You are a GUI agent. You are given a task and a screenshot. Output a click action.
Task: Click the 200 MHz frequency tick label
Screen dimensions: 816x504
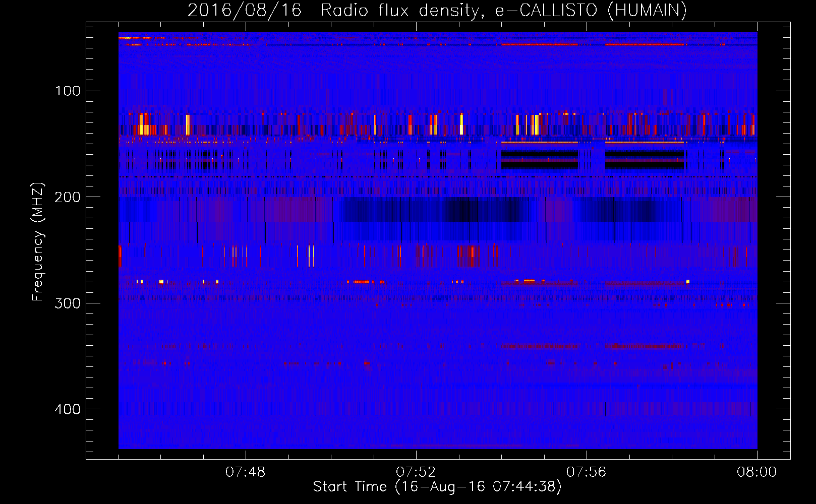[x=68, y=197]
